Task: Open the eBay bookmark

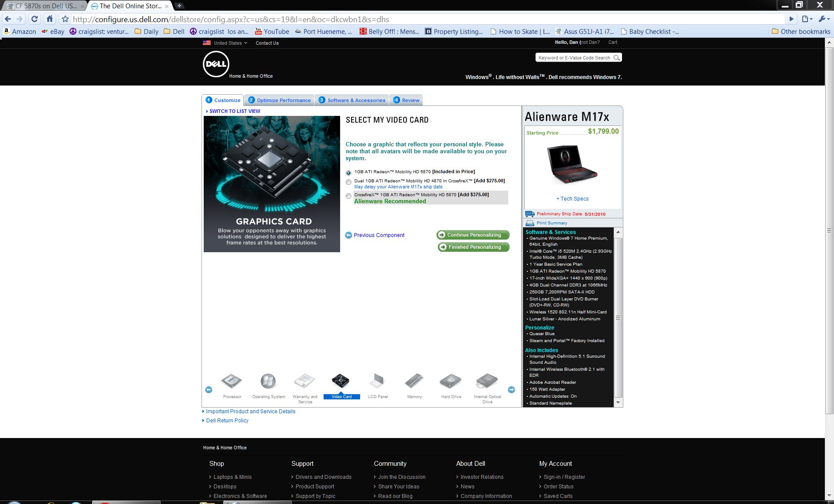Action: (x=53, y=31)
